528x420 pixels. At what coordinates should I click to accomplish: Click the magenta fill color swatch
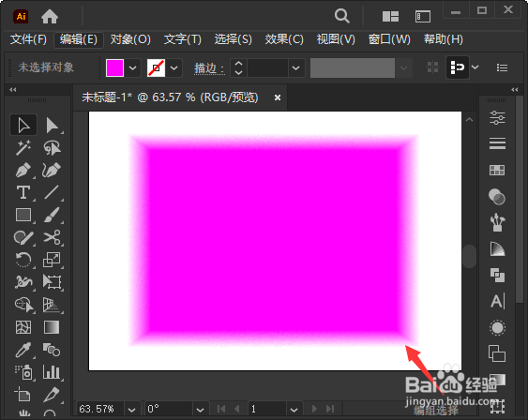(114, 68)
